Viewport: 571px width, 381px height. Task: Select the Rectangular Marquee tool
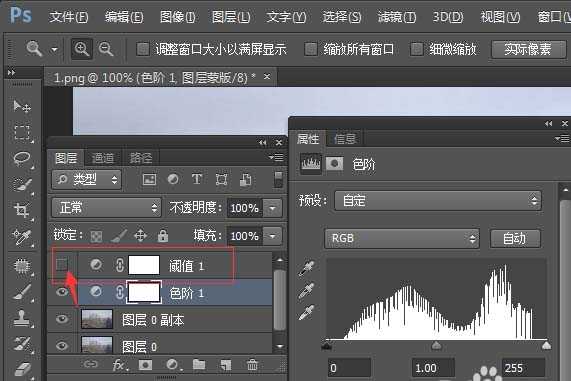pos(21,133)
